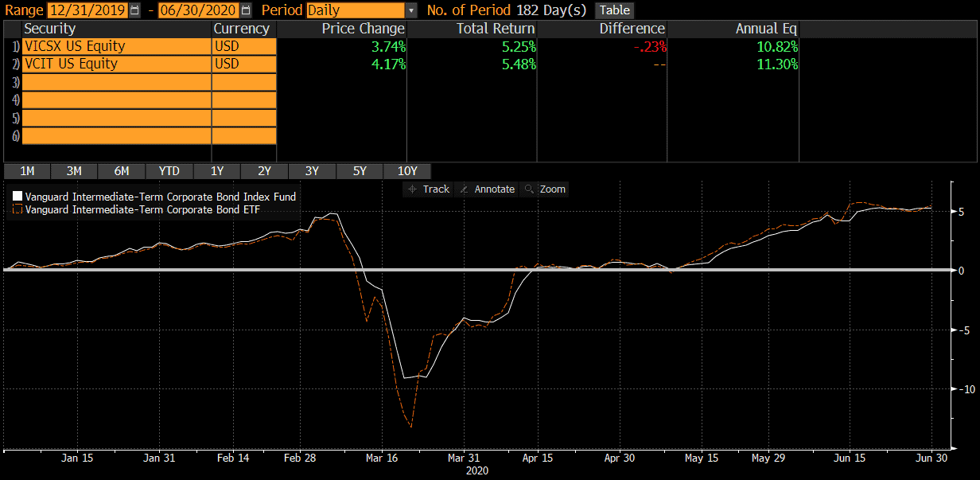Viewport: 980px width, 480px height.
Task: Click the white legend swatch for Index Fund
Action: [17, 197]
